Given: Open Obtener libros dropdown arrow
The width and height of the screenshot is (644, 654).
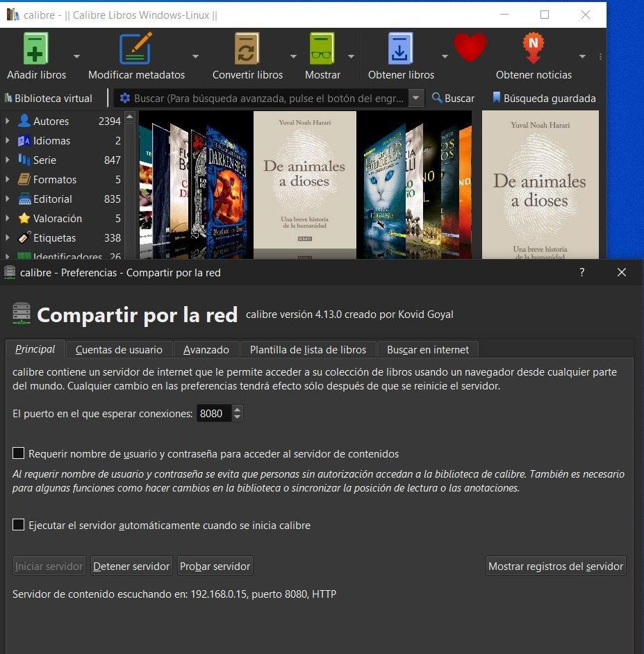Looking at the screenshot, I should click(445, 56).
